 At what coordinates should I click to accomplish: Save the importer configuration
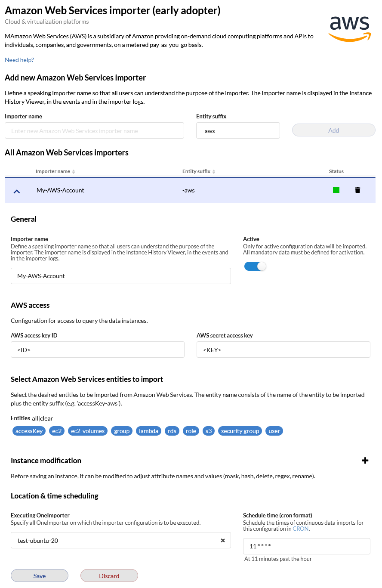coord(40,576)
